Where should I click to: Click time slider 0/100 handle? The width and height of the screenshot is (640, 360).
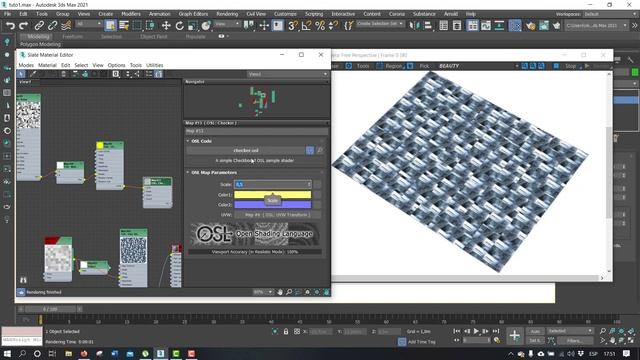(50, 309)
